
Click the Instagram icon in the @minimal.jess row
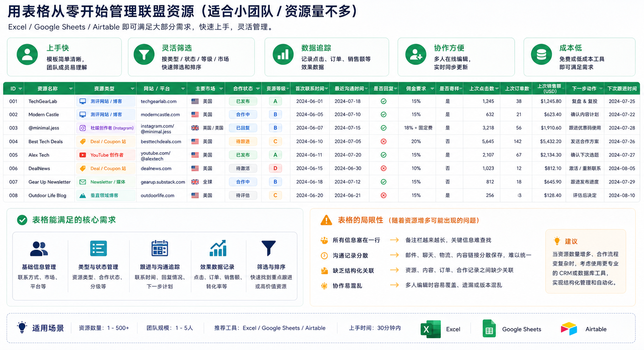click(82, 128)
